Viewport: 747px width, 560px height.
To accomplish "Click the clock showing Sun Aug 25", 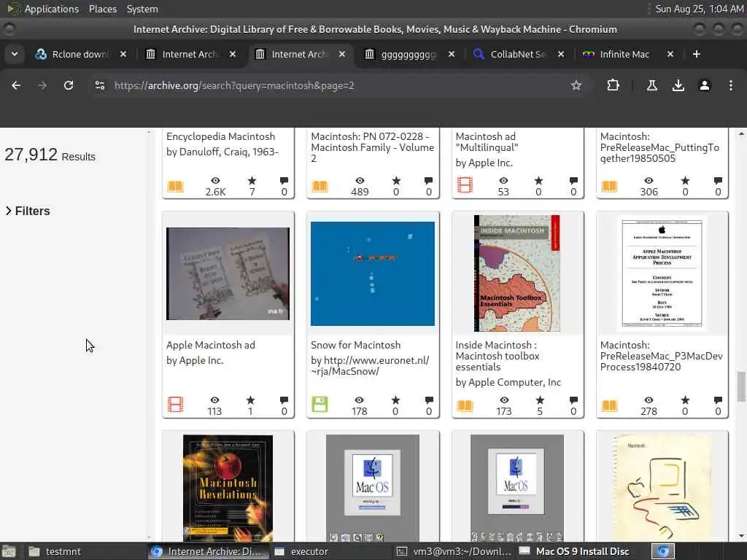I will point(699,9).
